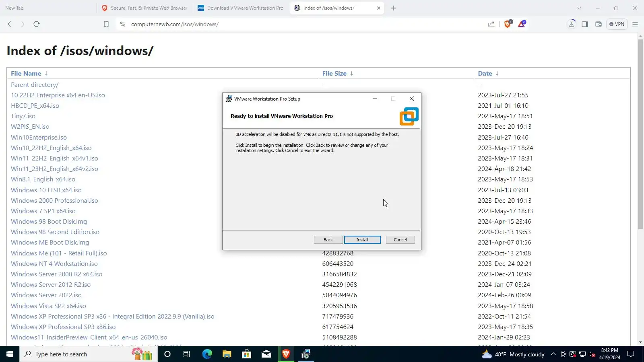Image resolution: width=644 pixels, height=362 pixels.
Task: Click the page vertical scrollbar
Action: (x=640, y=135)
